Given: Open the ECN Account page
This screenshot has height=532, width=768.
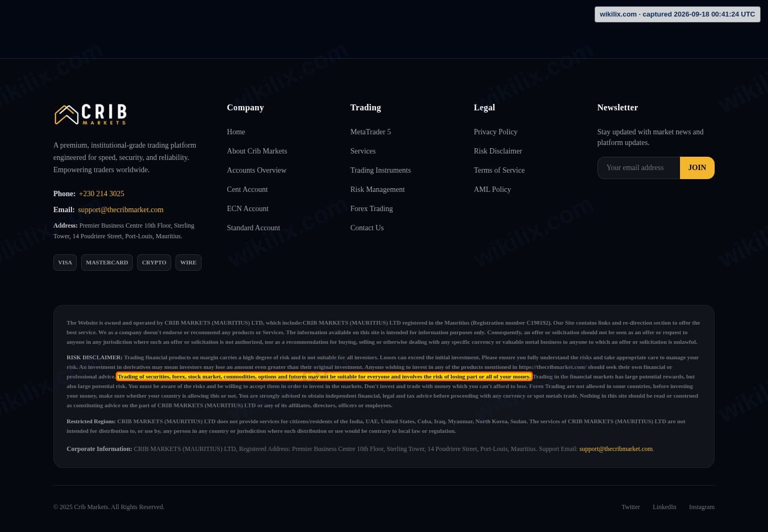Looking at the screenshot, I should (247, 208).
